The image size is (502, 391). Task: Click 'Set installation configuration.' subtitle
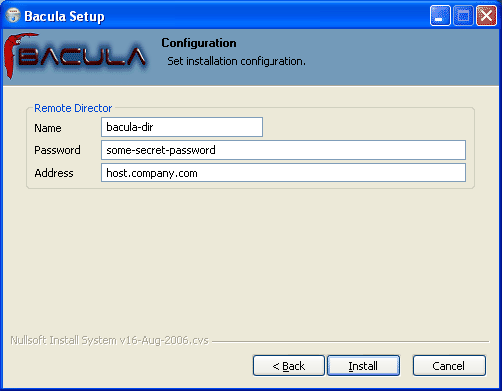[236, 61]
